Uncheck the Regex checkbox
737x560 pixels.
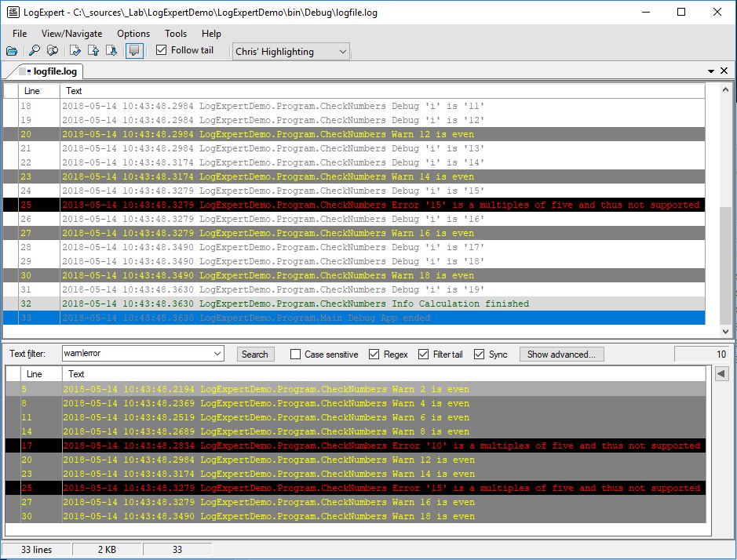click(374, 355)
